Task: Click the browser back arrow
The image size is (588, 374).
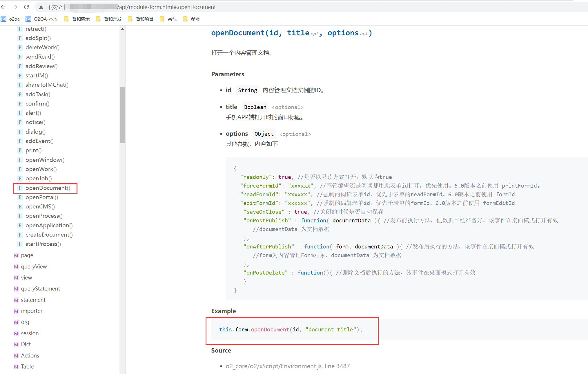Action: (x=4, y=7)
